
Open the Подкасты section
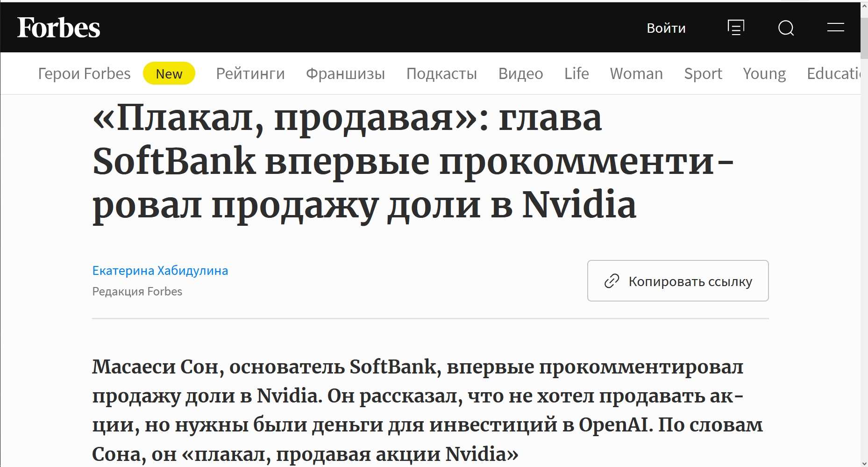442,73
